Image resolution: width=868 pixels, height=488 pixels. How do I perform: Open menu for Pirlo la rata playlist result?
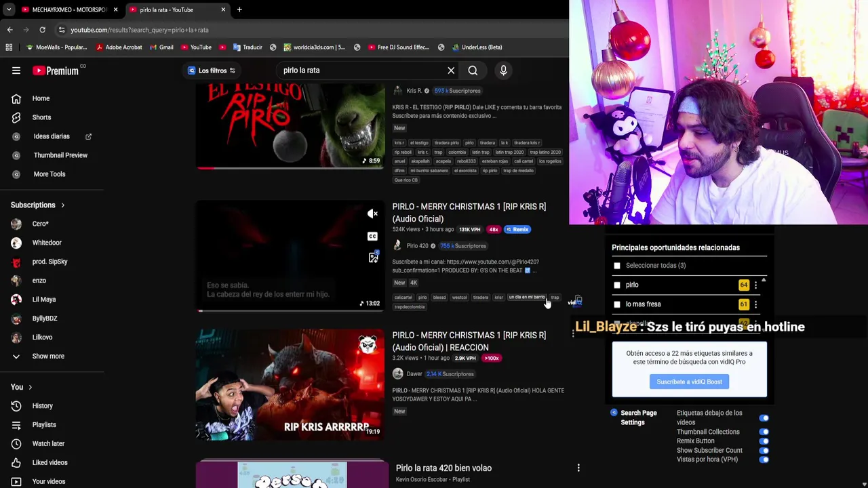(x=578, y=468)
